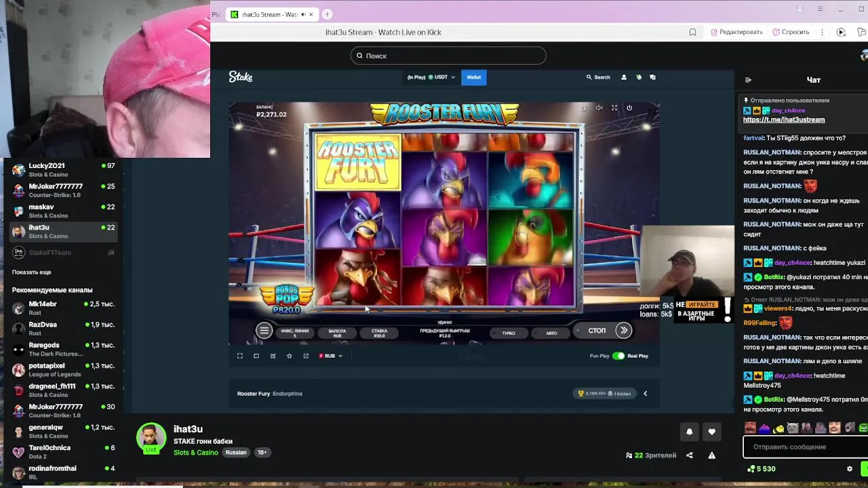Report stream via warning triangle icon

tap(712, 455)
